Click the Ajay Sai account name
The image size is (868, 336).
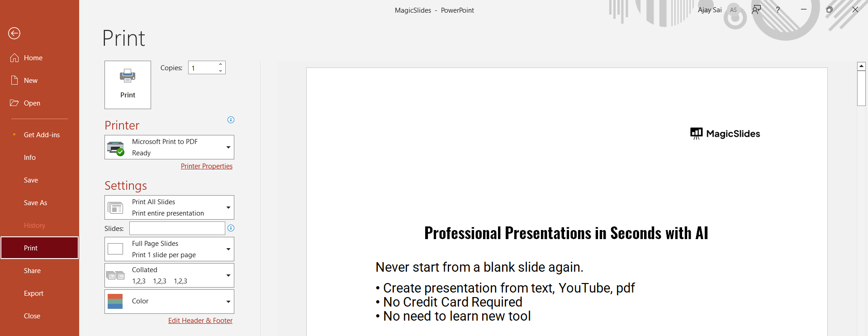click(710, 10)
